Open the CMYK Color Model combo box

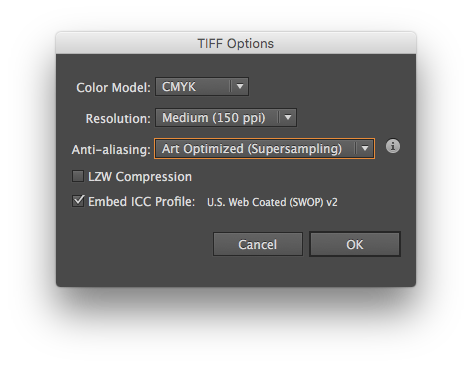pyautogui.click(x=202, y=87)
